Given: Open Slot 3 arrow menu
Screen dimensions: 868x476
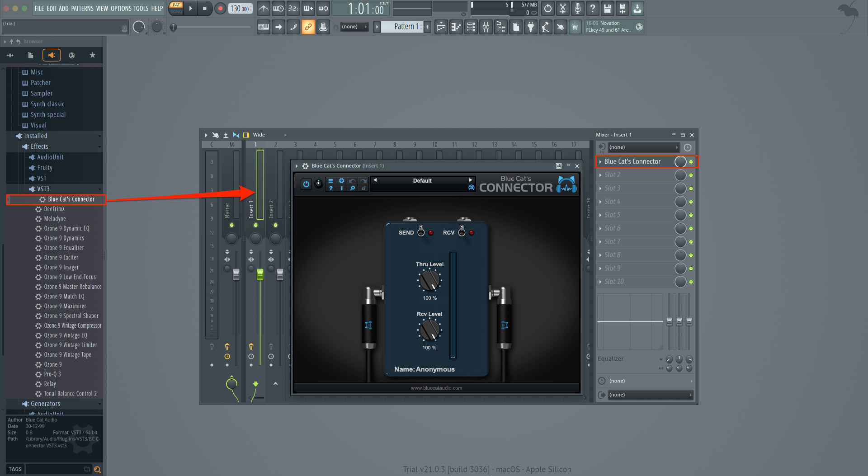Looking at the screenshot, I should tap(600, 189).
